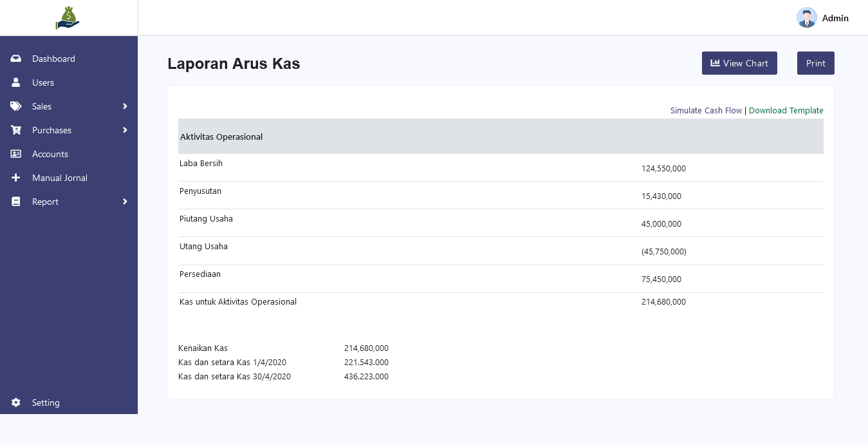This screenshot has width=868, height=445.
Task: Open the Manual Jornal page
Action: coord(60,178)
